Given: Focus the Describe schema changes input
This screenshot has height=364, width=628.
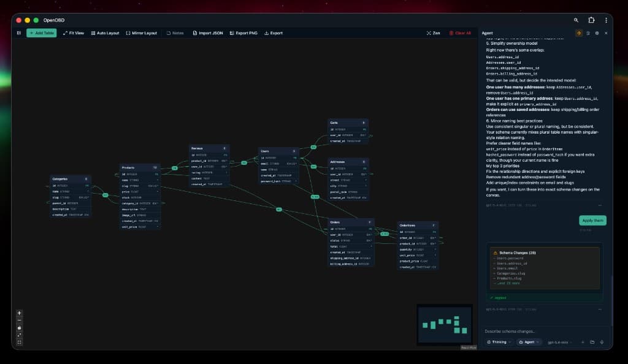Looking at the screenshot, I should (545, 331).
